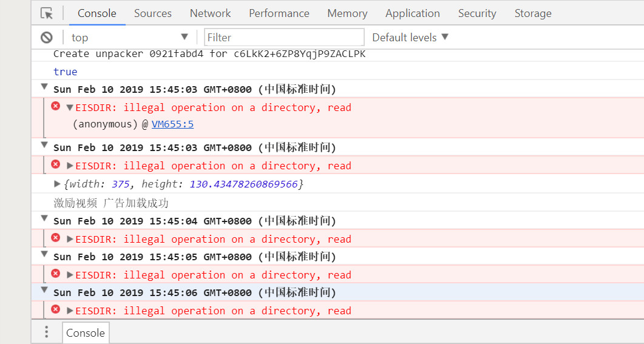This screenshot has height=344, width=644.
Task: Open the Network tab
Action: pos(210,13)
